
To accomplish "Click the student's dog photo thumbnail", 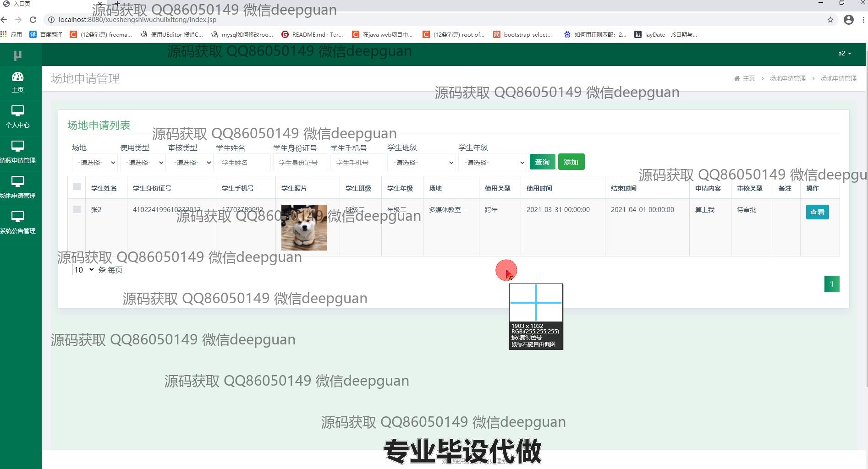I will pyautogui.click(x=304, y=227).
